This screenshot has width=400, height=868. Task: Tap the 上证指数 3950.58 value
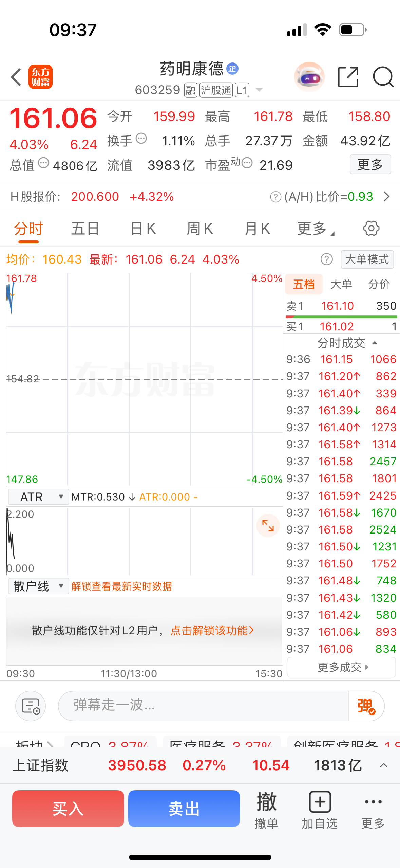tap(137, 765)
